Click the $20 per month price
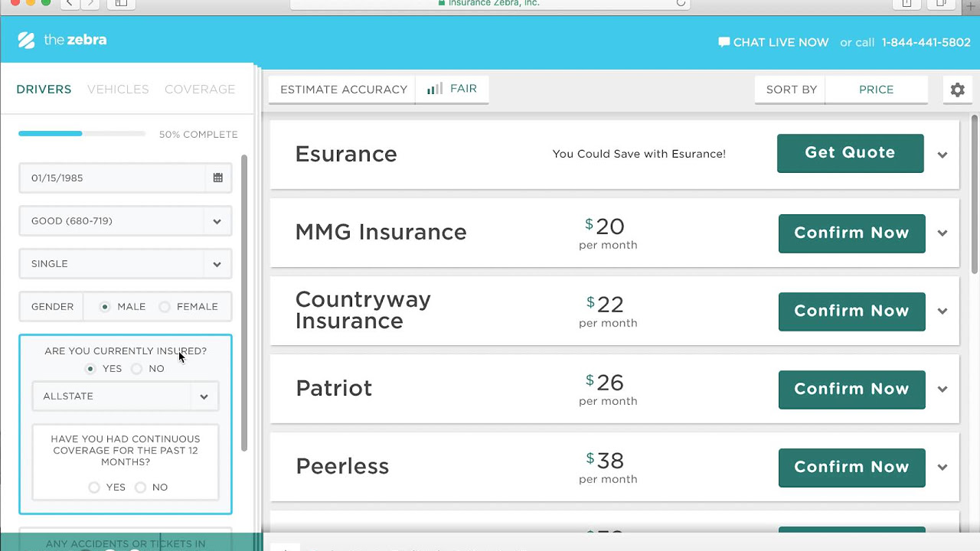The height and width of the screenshot is (551, 980). 608,233
